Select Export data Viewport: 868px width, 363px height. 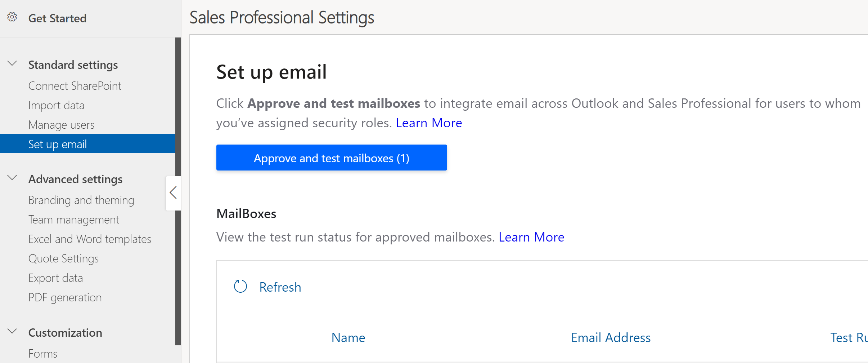(55, 278)
